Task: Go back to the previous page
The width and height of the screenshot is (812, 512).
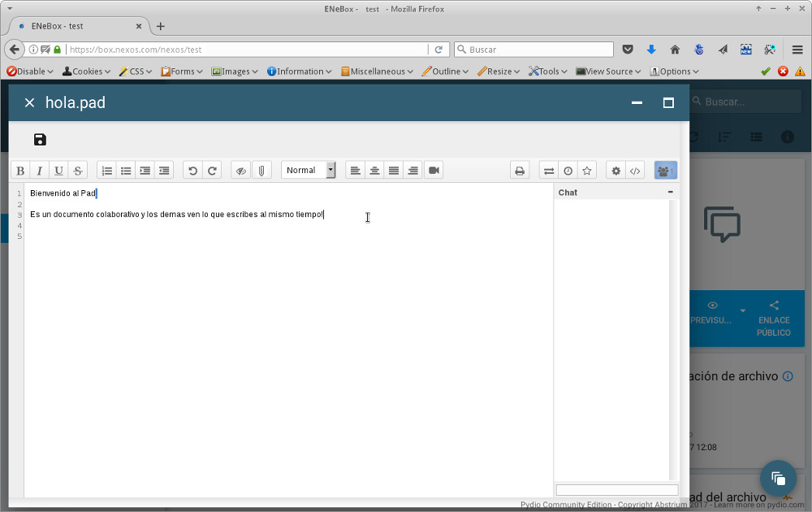Action: click(15, 50)
